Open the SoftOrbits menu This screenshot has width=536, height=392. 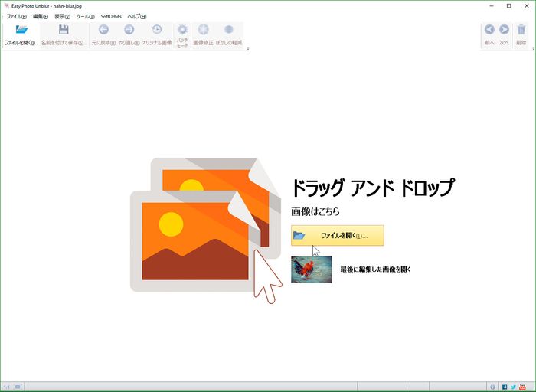click(111, 16)
